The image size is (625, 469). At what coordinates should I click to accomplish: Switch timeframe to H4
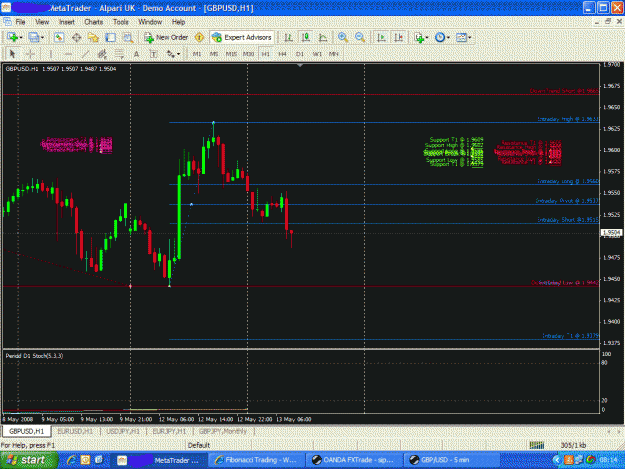283,54
